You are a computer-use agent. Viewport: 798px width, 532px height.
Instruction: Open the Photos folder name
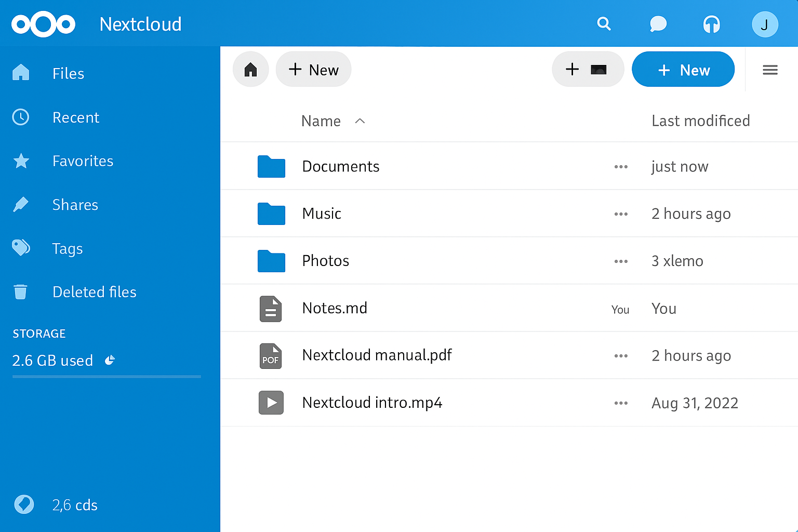(326, 261)
